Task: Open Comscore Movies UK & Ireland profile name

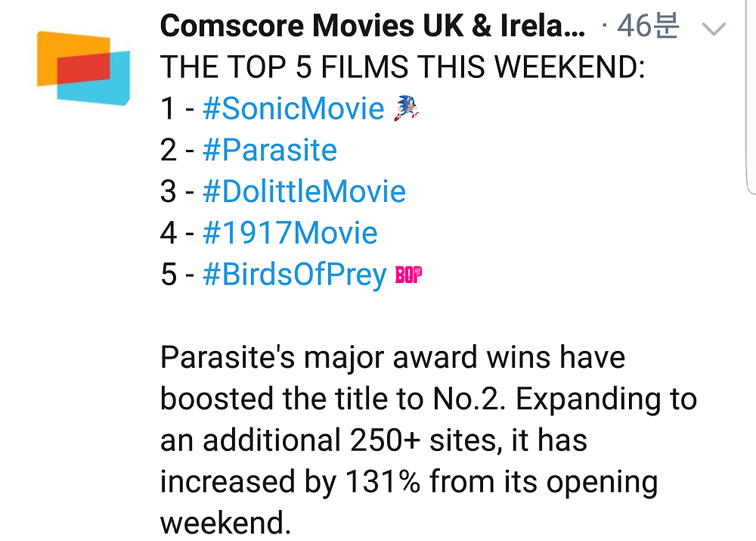Action: pyautogui.click(x=373, y=25)
